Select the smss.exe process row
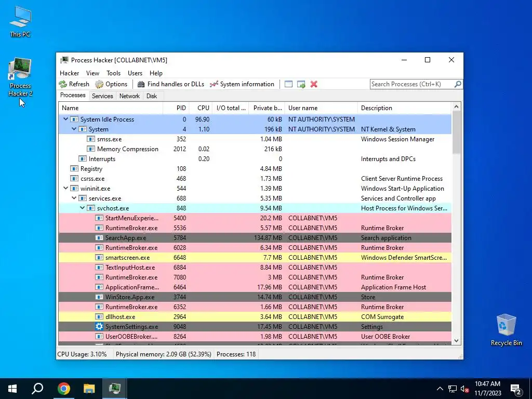The image size is (532, 399). point(255,139)
